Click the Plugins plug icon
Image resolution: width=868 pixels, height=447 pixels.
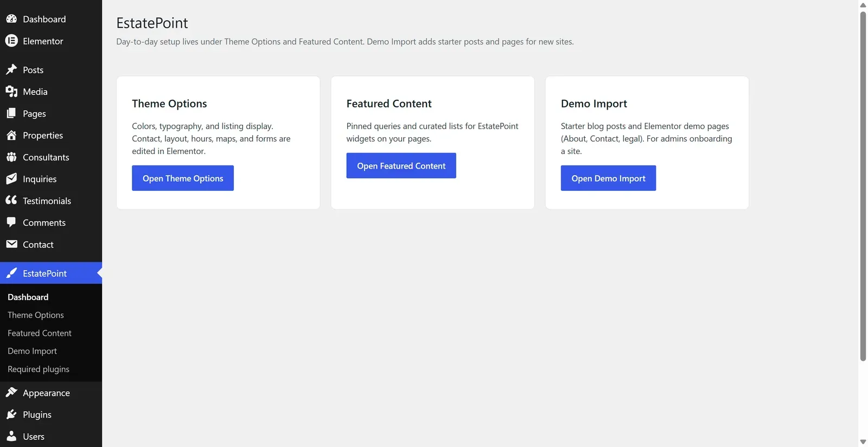11,414
